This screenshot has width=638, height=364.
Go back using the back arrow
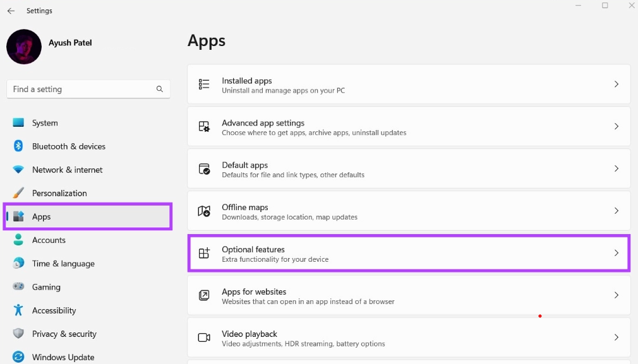pyautogui.click(x=11, y=11)
